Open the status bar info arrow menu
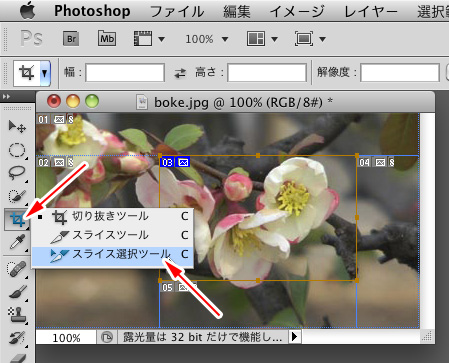This screenshot has width=449, height=363. (294, 337)
